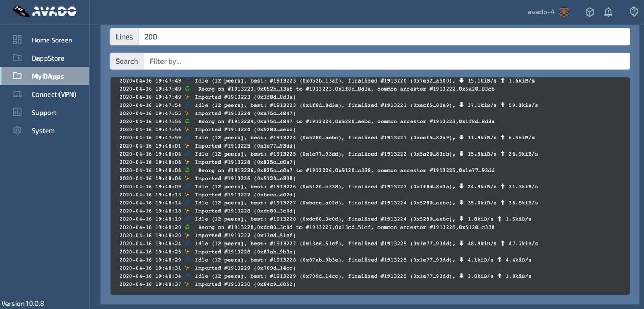Click the AVADO logo
The image size is (644, 309).
pyautogui.click(x=44, y=11)
